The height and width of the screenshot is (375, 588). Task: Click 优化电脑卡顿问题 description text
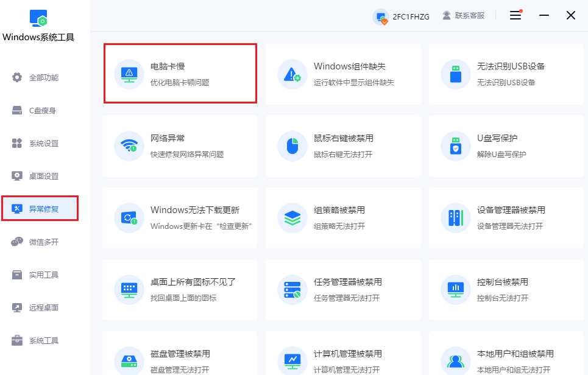[180, 82]
